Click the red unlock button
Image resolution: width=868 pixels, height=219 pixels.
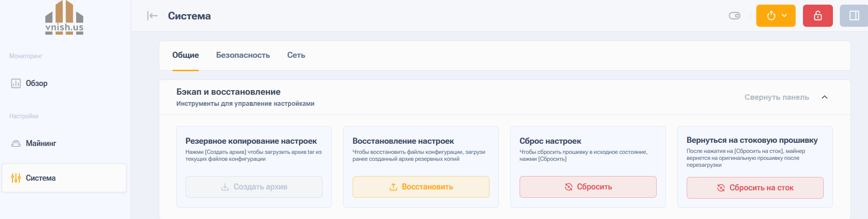tap(818, 16)
